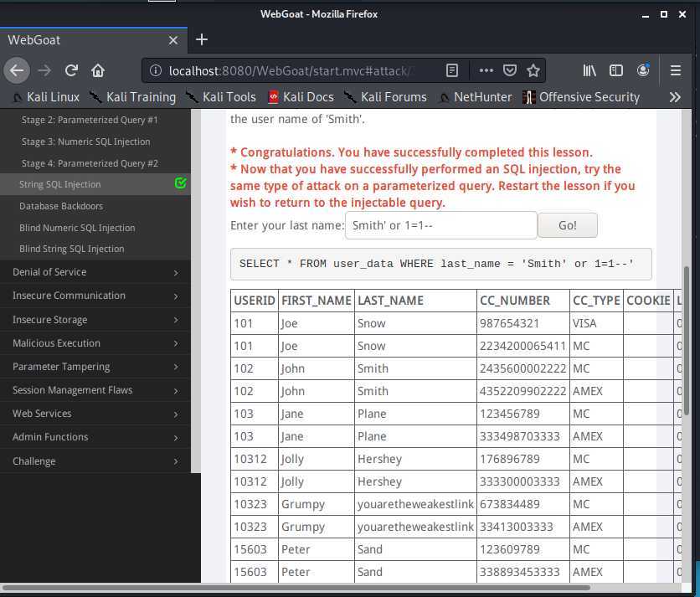Expand Denial of Service category

coord(95,272)
